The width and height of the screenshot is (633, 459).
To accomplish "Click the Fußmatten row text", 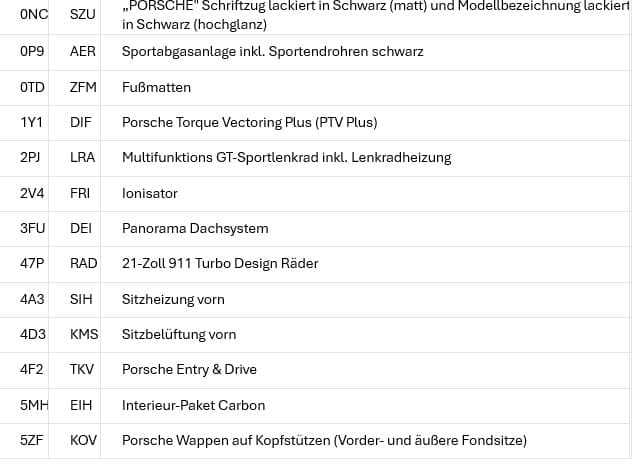I will (x=156, y=88).
